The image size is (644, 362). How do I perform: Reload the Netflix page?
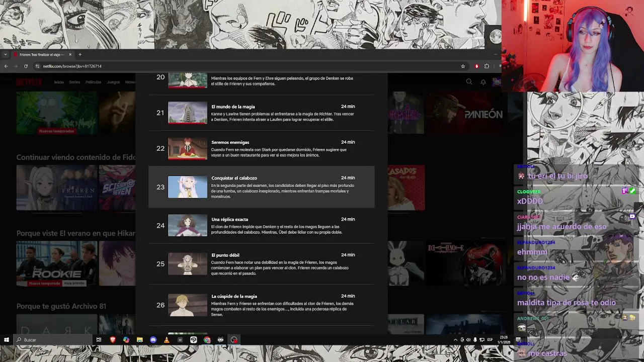tap(26, 66)
